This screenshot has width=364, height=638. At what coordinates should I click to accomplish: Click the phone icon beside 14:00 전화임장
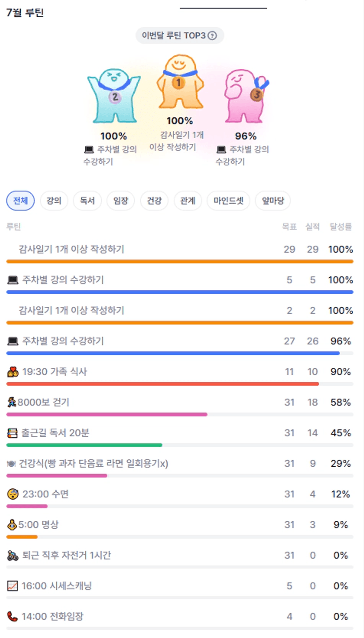pos(13,616)
